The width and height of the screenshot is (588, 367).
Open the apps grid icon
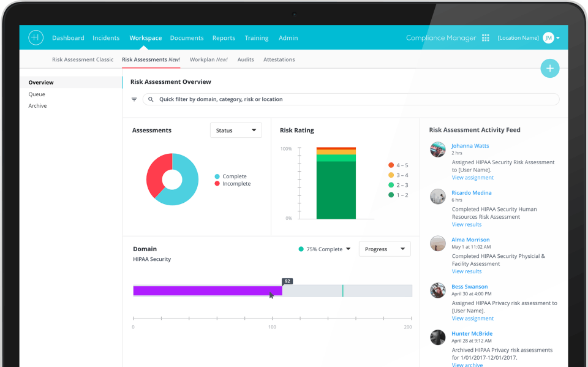pyautogui.click(x=485, y=38)
